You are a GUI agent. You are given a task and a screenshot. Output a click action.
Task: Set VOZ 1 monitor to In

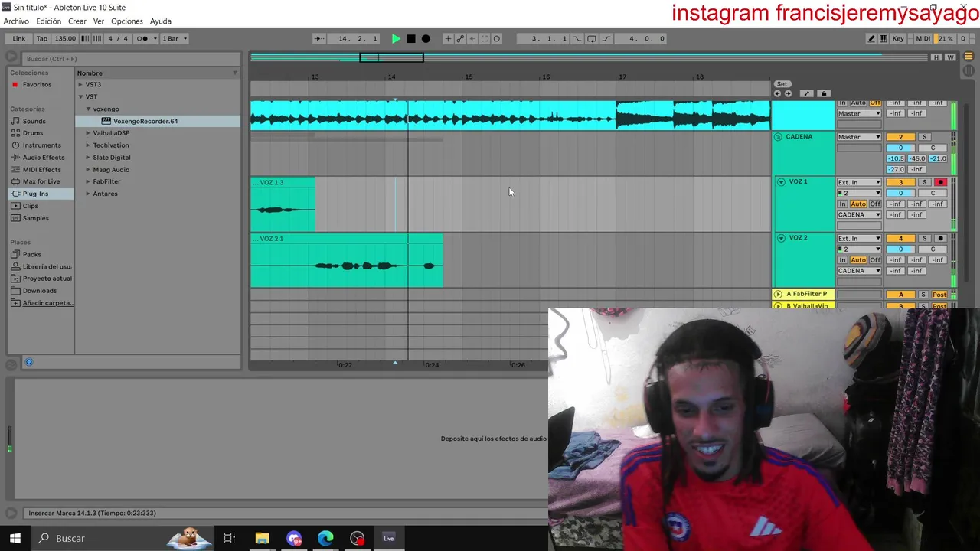pos(842,204)
